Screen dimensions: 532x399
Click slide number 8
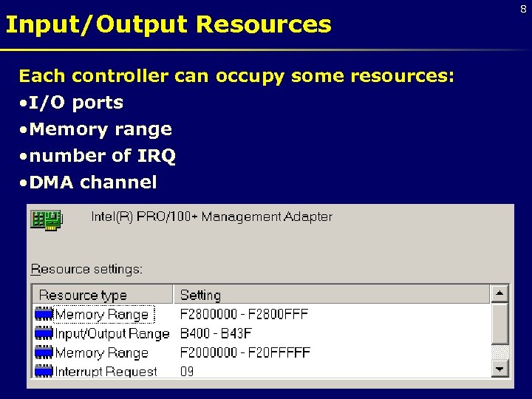click(x=524, y=9)
